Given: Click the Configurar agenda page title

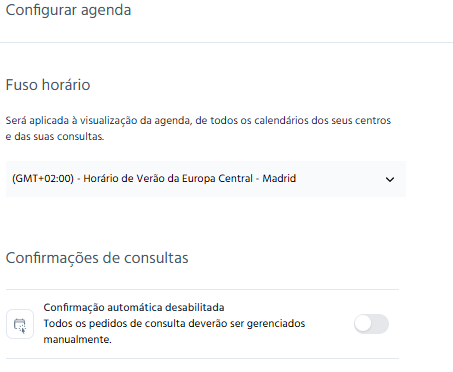Looking at the screenshot, I should click(x=68, y=10).
